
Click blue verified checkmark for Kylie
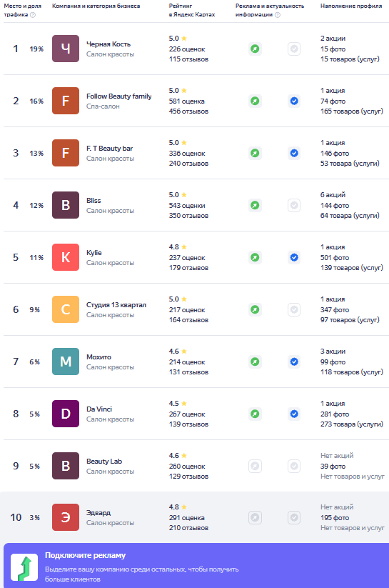tap(294, 257)
